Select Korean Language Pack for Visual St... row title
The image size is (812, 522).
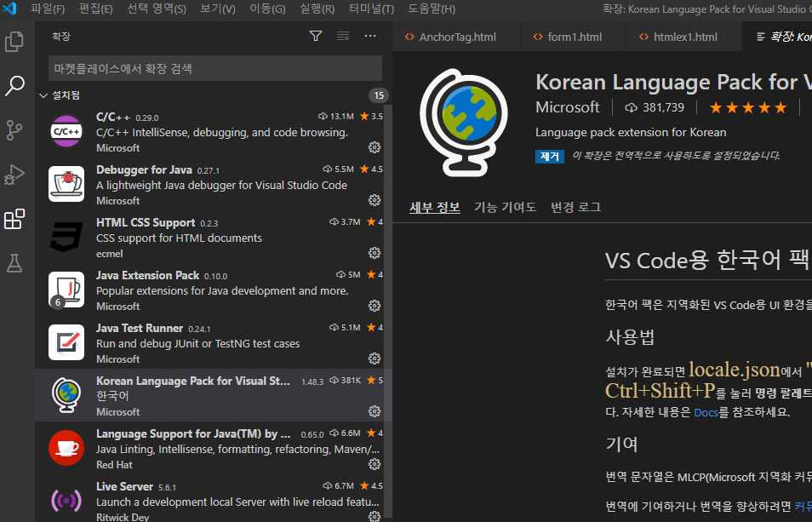[x=193, y=381]
